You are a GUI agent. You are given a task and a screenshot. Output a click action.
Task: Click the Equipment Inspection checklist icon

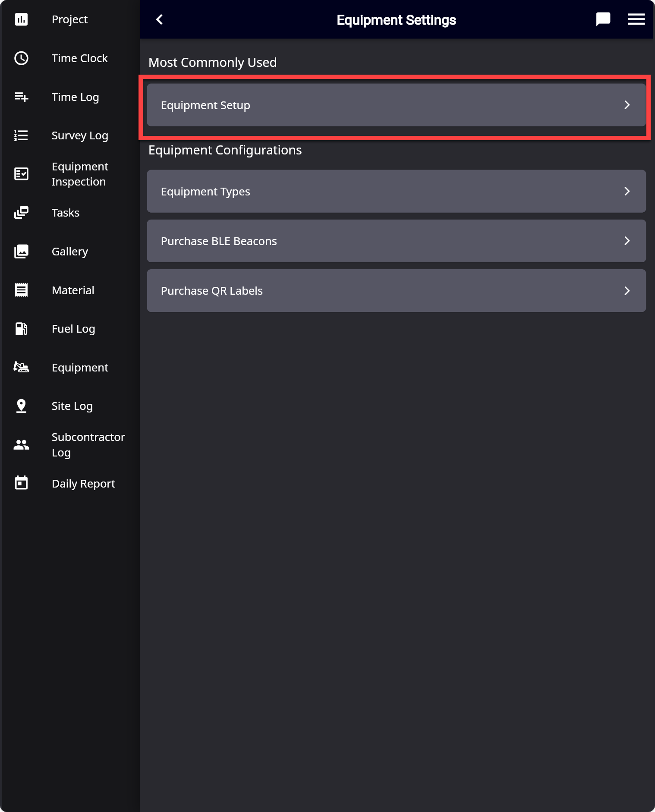click(x=21, y=174)
